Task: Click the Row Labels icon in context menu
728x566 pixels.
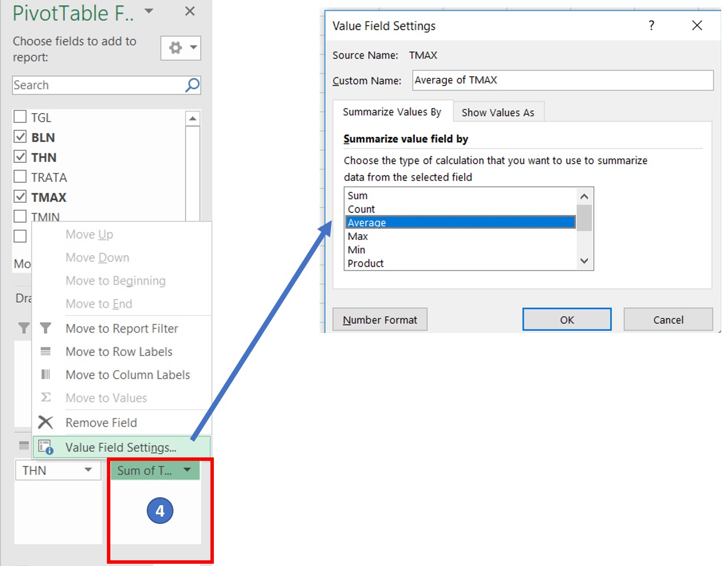Action: pos(45,352)
